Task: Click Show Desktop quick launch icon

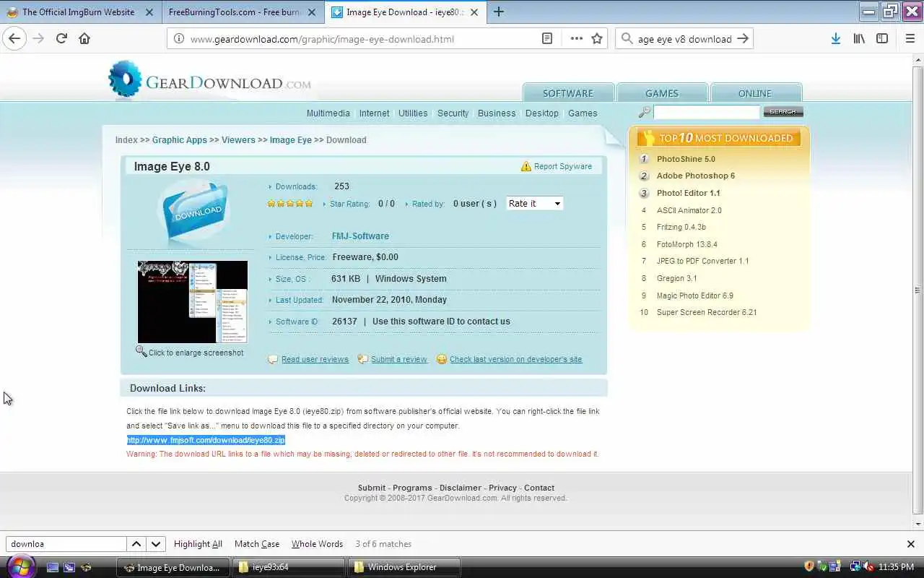Action: [x=53, y=567]
